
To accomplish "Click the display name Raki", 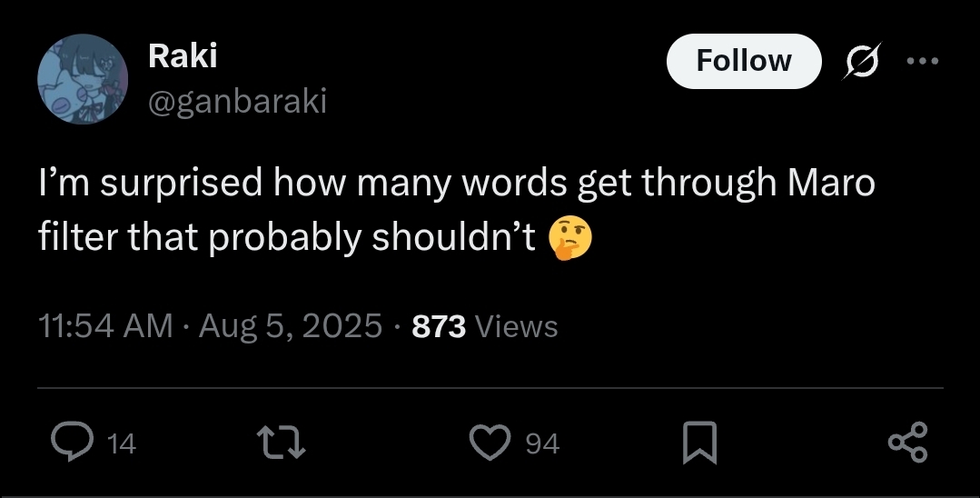I will click(x=182, y=56).
